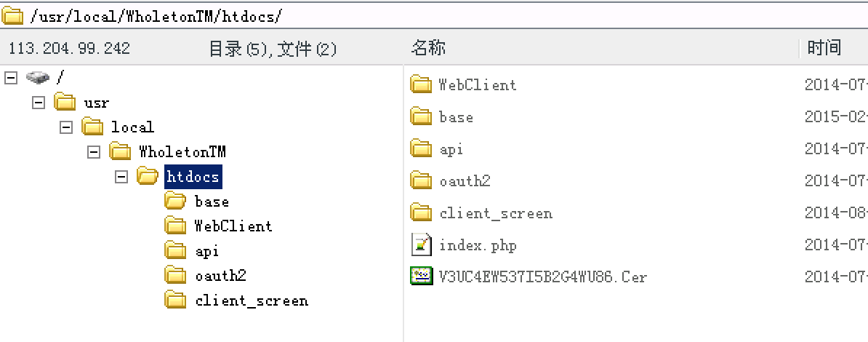Select the .Cer certificate file icon

[x=421, y=276]
